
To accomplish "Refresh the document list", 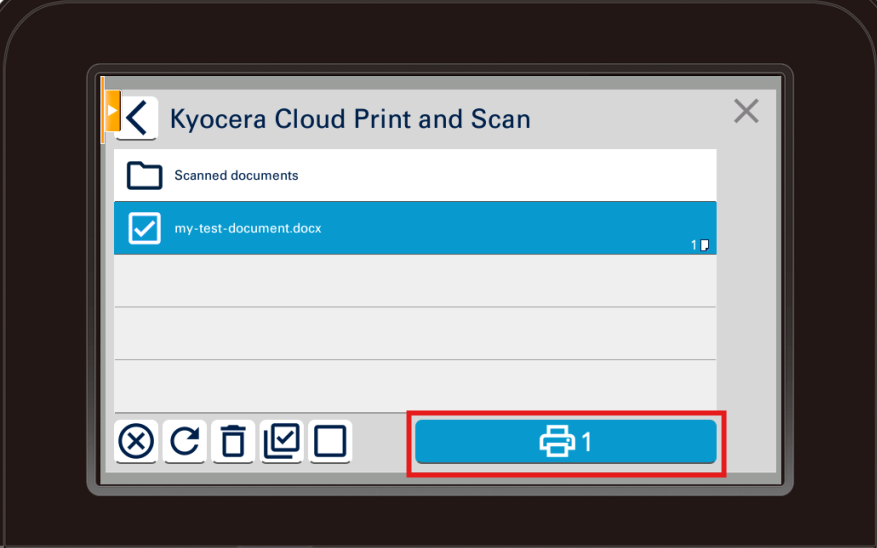I will tap(184, 441).
